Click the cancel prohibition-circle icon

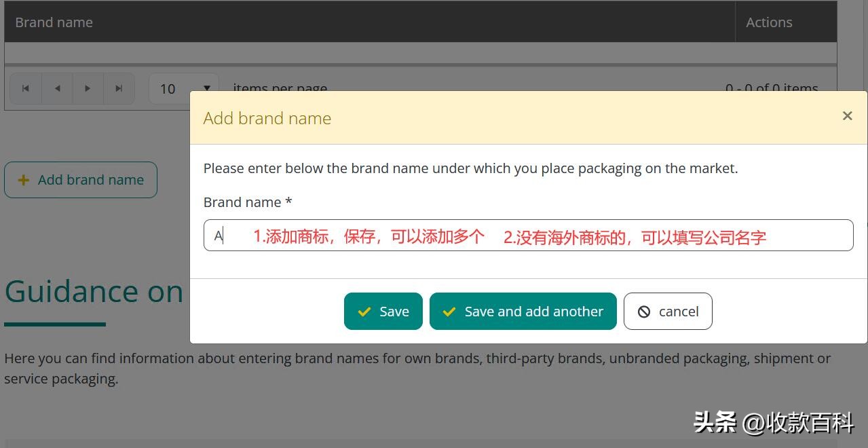pos(643,311)
